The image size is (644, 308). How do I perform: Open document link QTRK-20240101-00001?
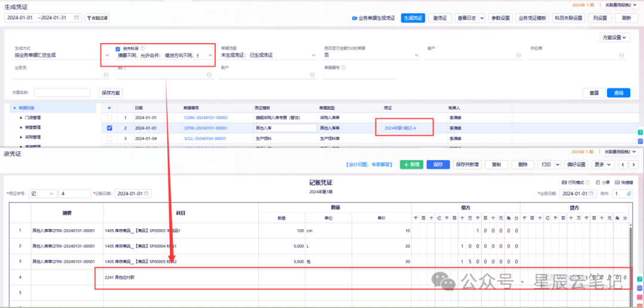pos(206,128)
